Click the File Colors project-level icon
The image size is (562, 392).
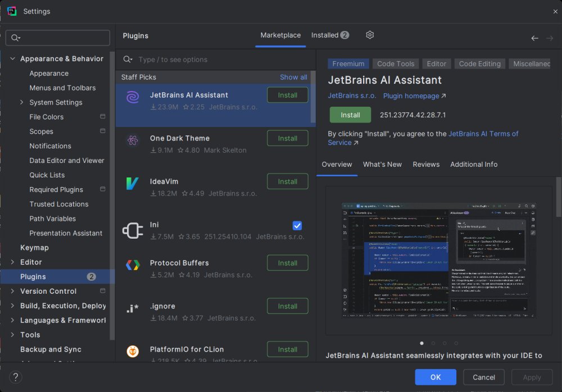click(x=102, y=116)
